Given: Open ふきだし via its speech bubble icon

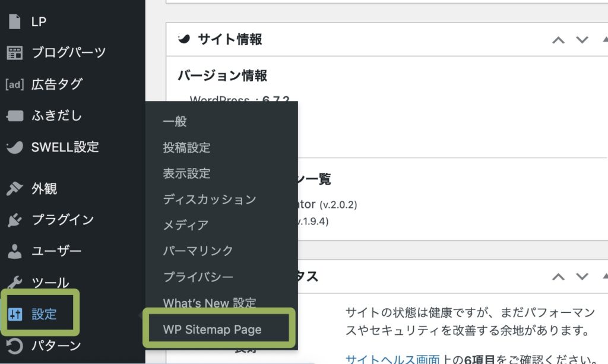Looking at the screenshot, I should pyautogui.click(x=13, y=115).
